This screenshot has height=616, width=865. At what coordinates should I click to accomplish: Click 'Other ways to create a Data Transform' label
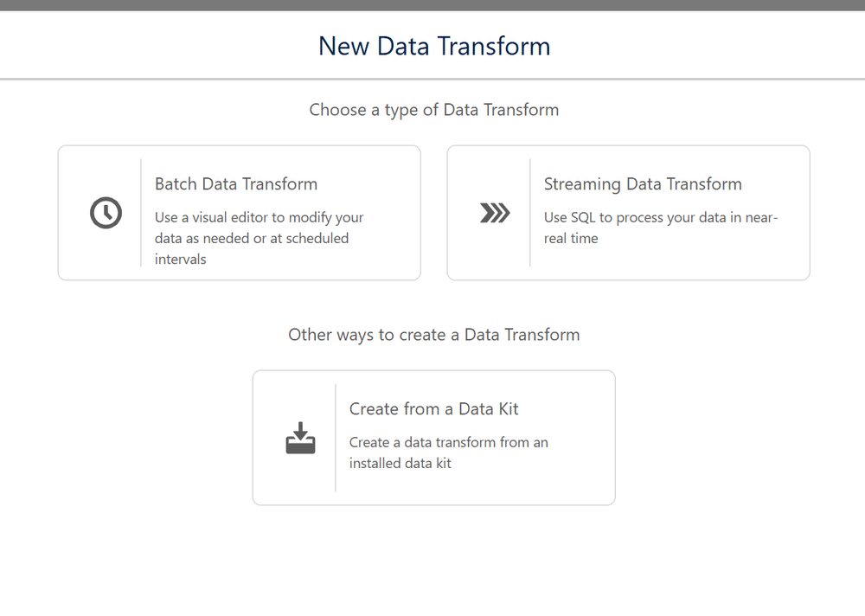point(433,335)
